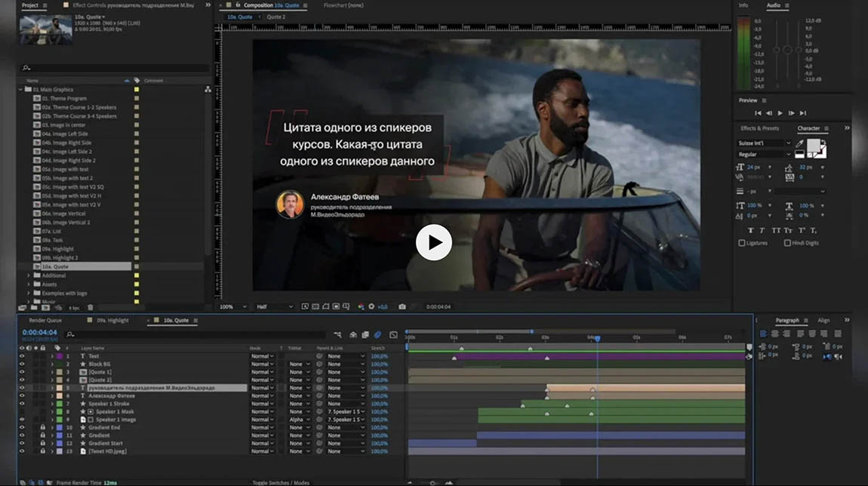Take a snapshot with the camera icon
This screenshot has width=868, height=486.
coord(402,307)
